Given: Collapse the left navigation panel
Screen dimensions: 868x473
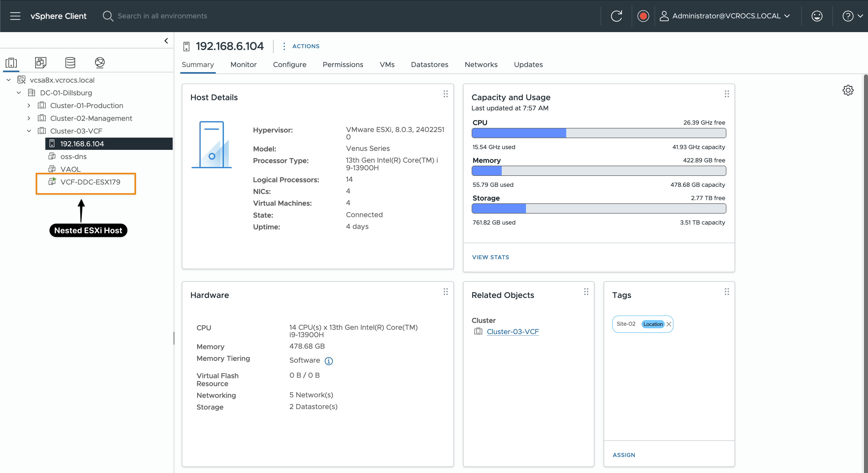Looking at the screenshot, I should 166,41.
